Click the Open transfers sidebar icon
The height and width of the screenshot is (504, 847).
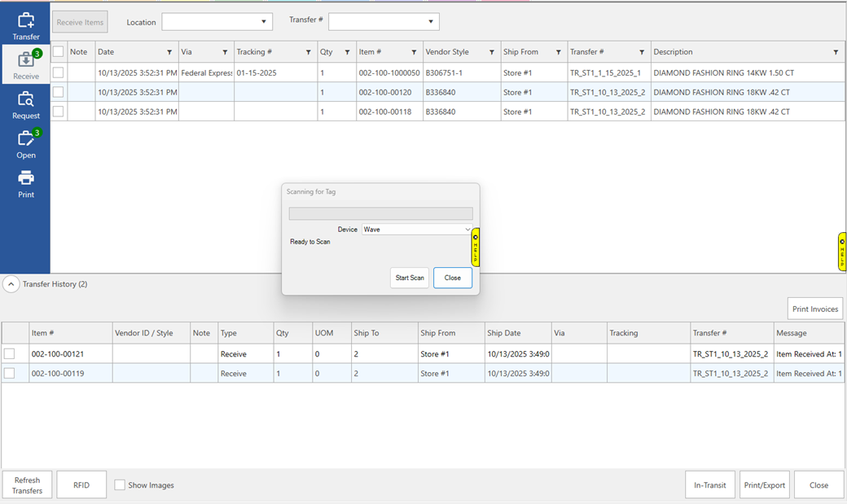pos(26,143)
